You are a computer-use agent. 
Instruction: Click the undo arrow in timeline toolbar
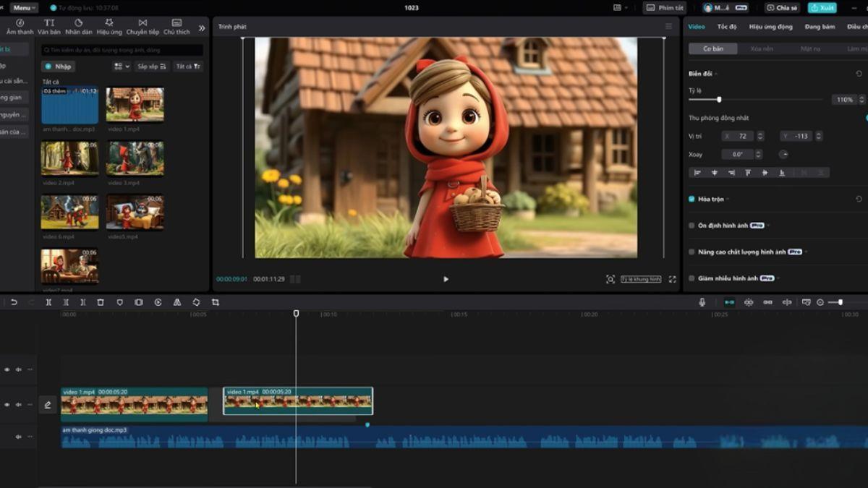coord(14,302)
